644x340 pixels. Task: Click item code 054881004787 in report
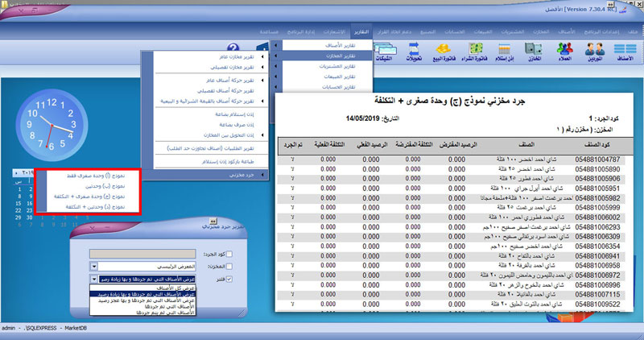[597, 160]
